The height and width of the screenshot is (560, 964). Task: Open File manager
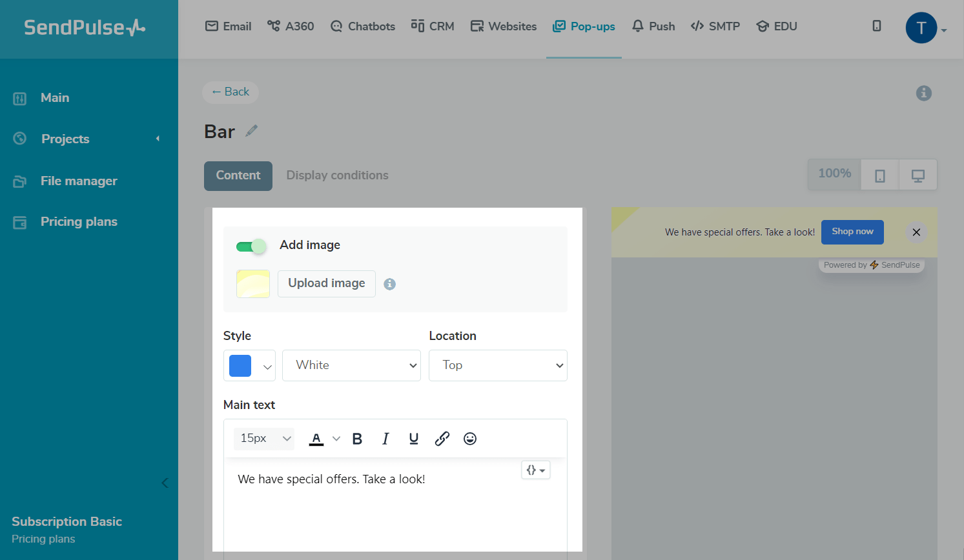79,181
